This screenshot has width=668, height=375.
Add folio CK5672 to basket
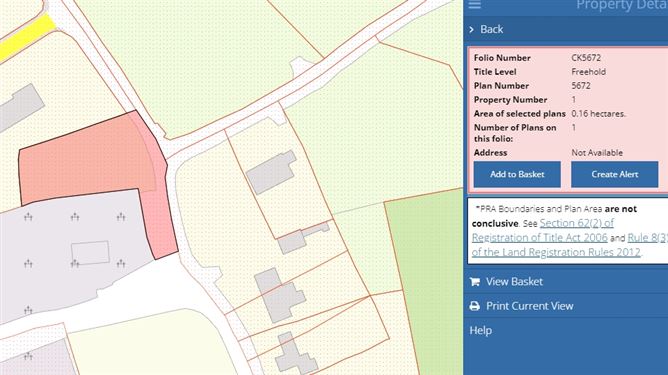pos(517,174)
